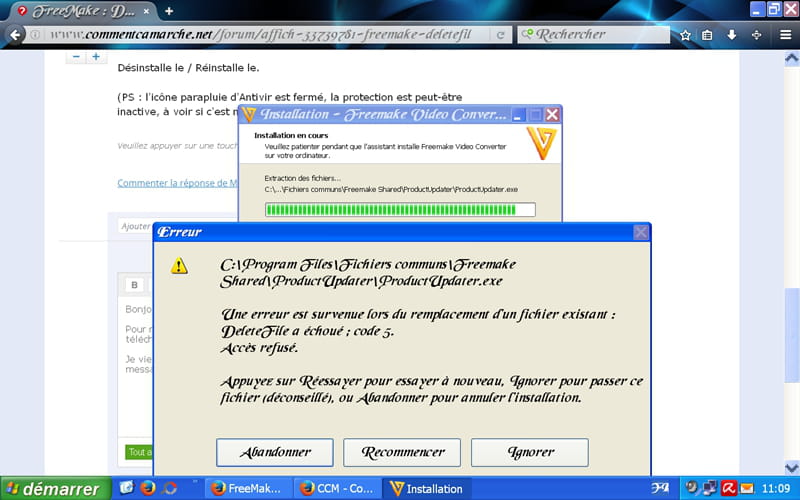
Task: Minimize the Freemake installation window
Action: tap(518, 115)
